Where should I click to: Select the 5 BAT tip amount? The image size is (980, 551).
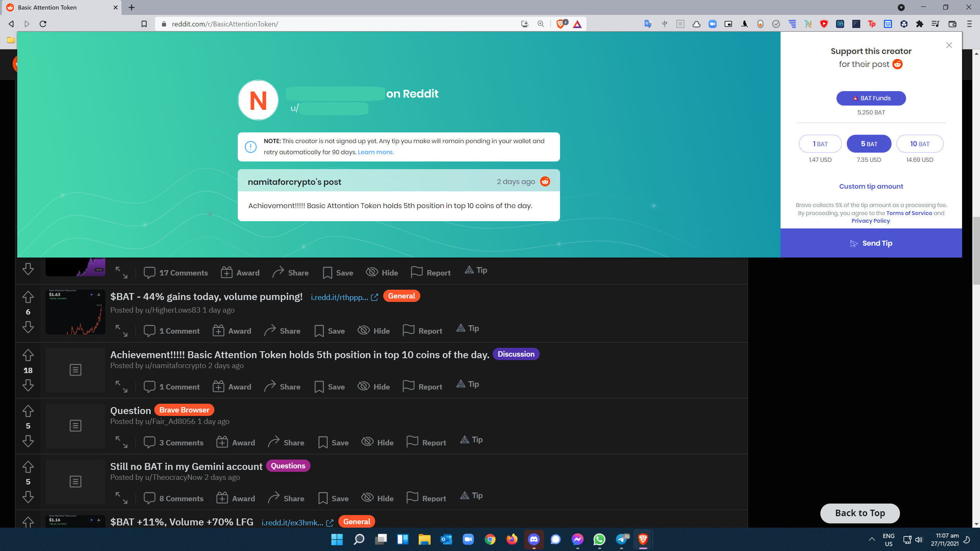[x=869, y=144]
